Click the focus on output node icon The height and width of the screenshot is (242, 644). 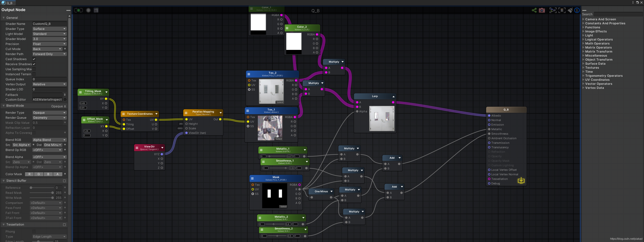[x=562, y=10]
